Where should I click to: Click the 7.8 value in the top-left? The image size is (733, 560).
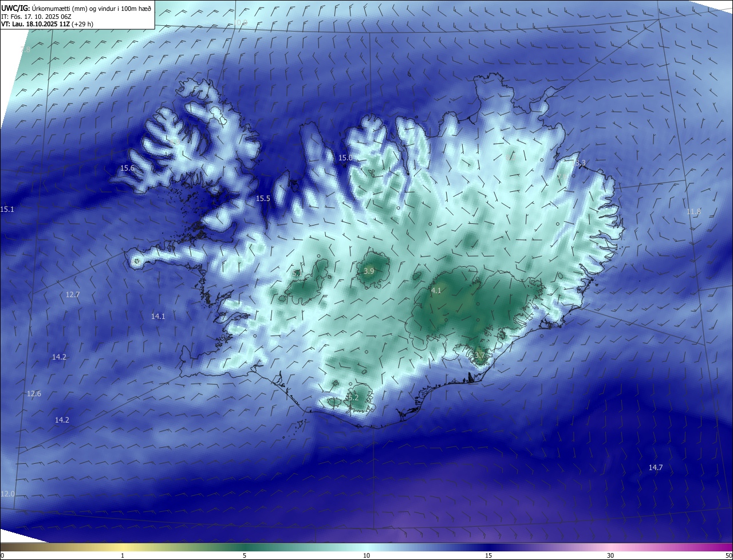25,50
